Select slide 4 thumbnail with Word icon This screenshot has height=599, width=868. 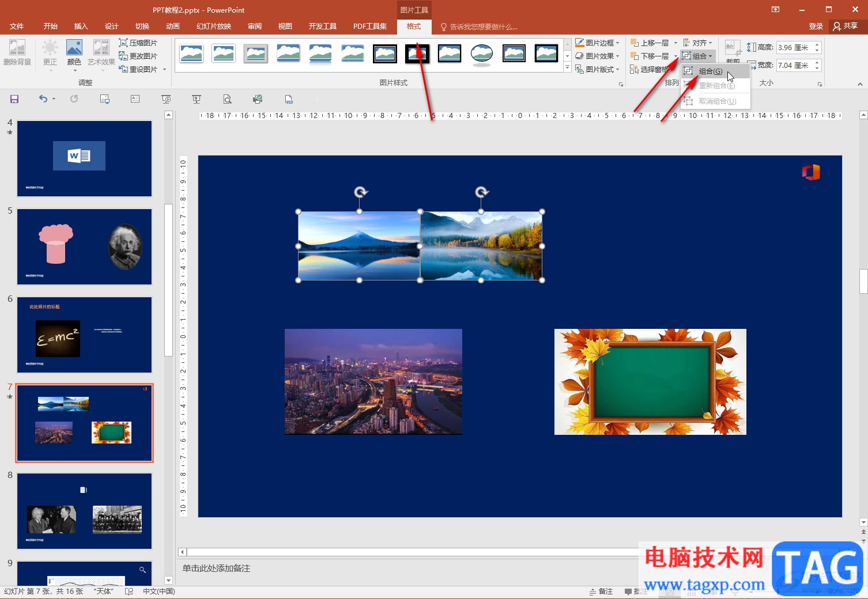(x=84, y=158)
